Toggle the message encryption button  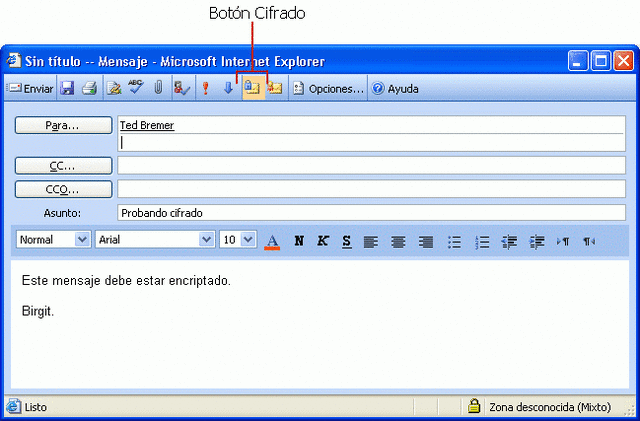[253, 88]
